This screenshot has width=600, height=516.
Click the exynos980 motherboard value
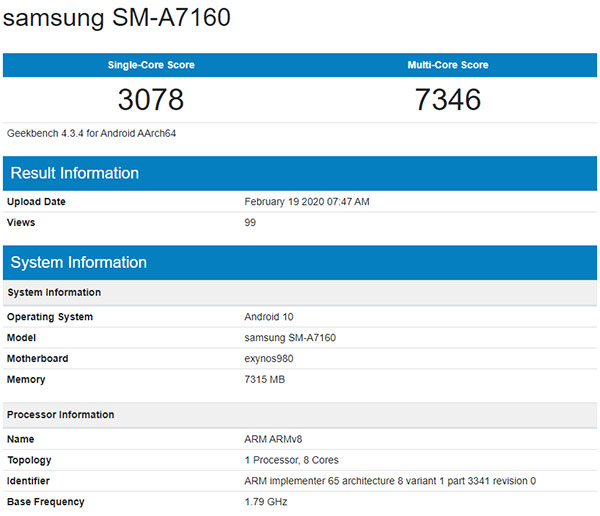point(269,359)
